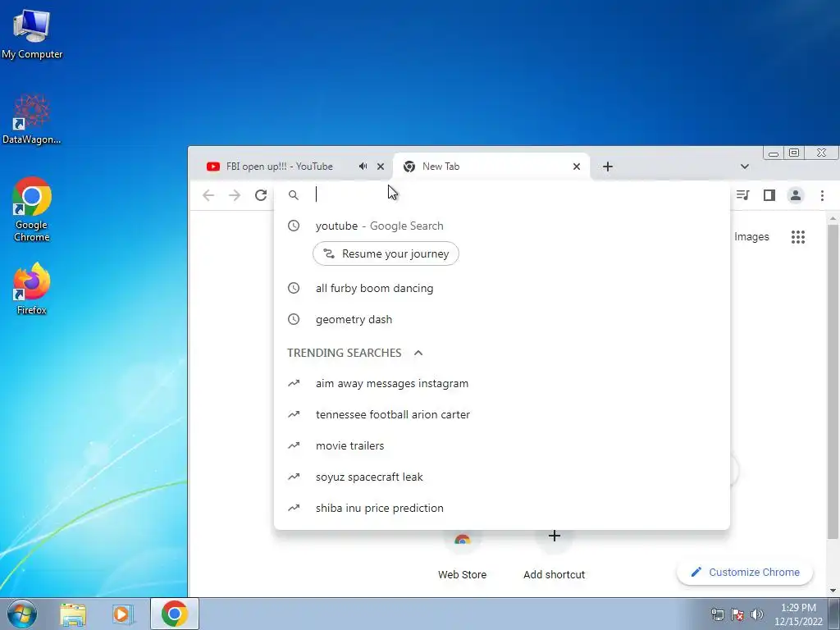The image size is (840, 630).
Task: Collapse the Trending Searches section
Action: (x=418, y=353)
